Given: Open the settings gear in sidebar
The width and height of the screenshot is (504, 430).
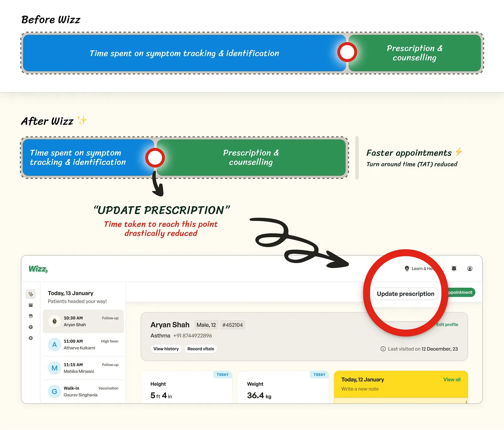Looking at the screenshot, I should [31, 338].
